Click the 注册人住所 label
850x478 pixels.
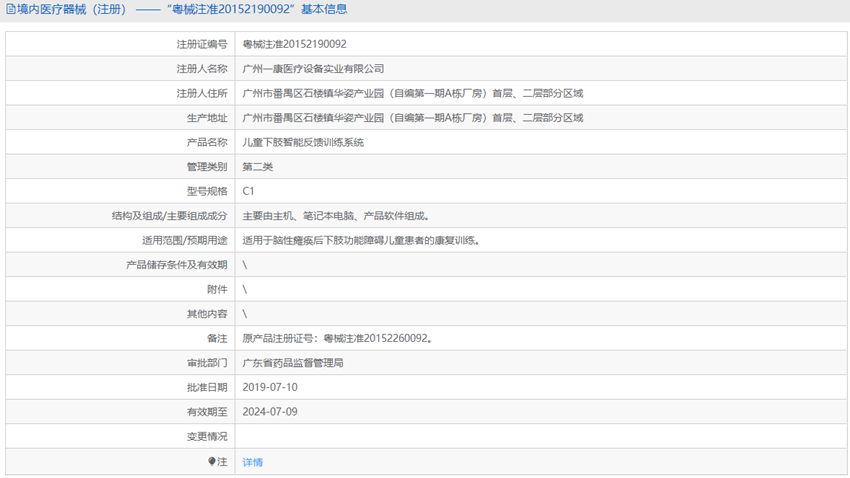click(202, 93)
